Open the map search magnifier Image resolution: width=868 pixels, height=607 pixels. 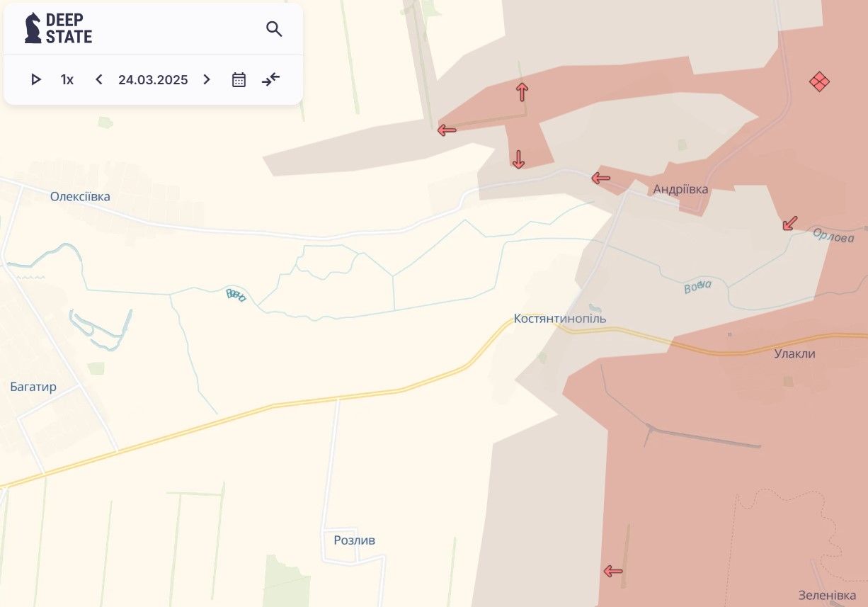pyautogui.click(x=274, y=29)
